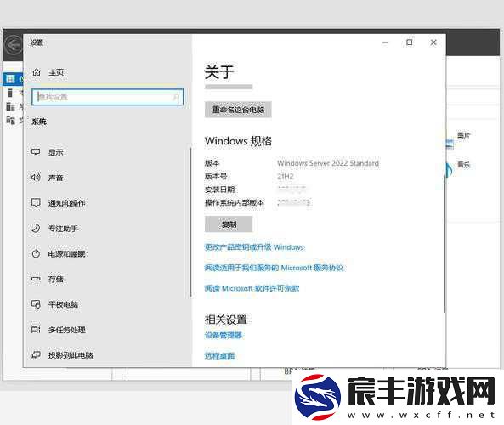Click the 版本号 label

click(x=216, y=176)
